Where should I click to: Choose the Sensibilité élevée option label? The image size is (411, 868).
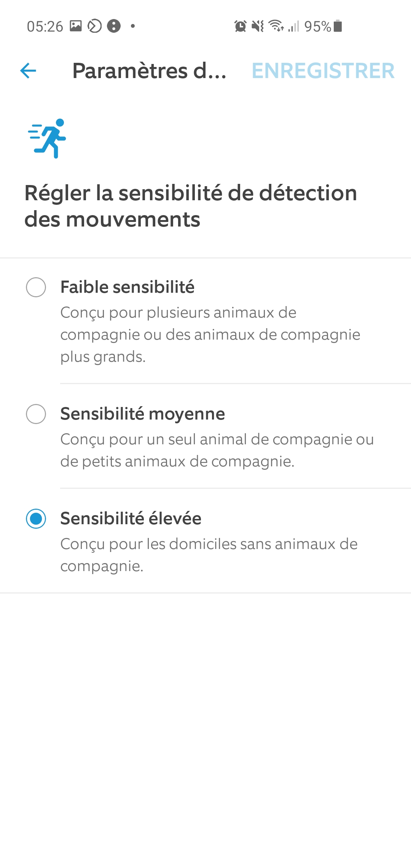pos(131,519)
